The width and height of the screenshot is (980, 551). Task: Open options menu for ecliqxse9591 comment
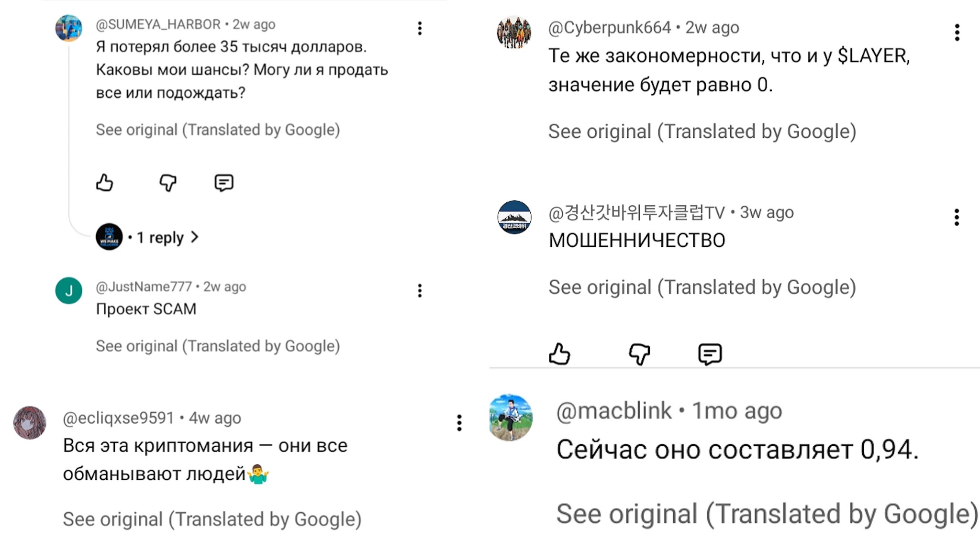459,422
